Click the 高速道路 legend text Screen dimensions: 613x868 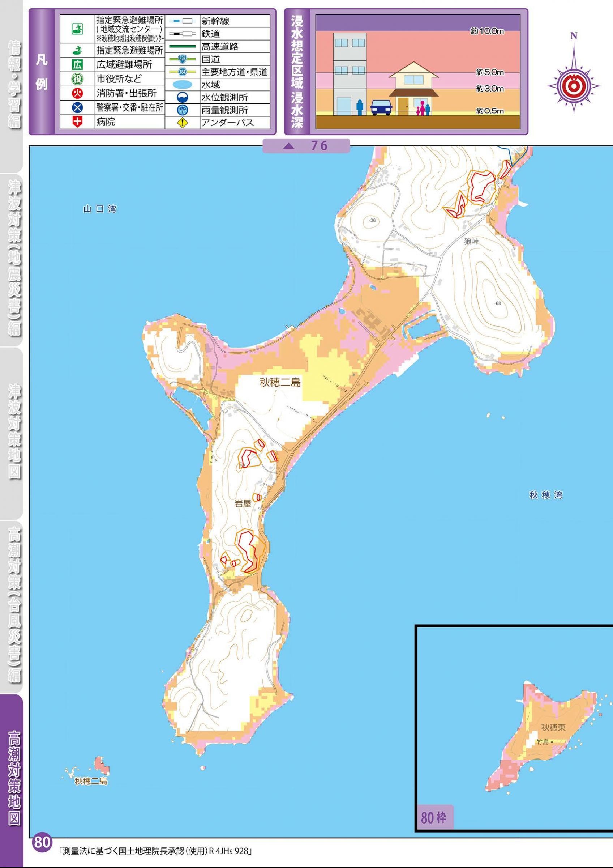(220, 47)
